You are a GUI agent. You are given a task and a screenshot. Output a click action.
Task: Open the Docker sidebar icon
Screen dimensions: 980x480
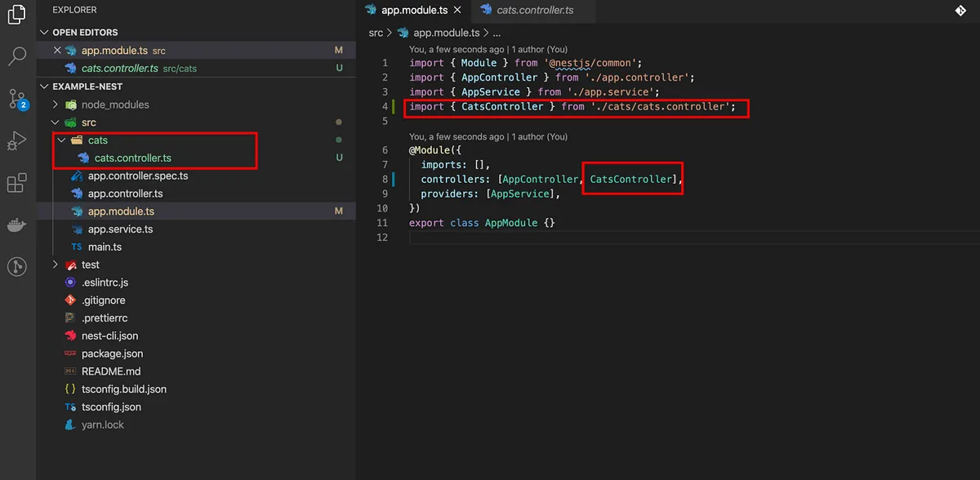click(17, 225)
